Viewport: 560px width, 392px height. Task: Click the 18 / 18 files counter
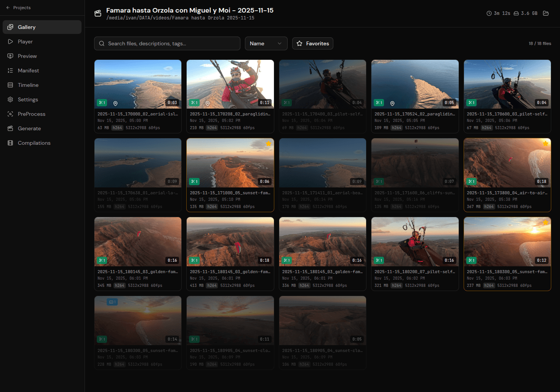click(540, 43)
